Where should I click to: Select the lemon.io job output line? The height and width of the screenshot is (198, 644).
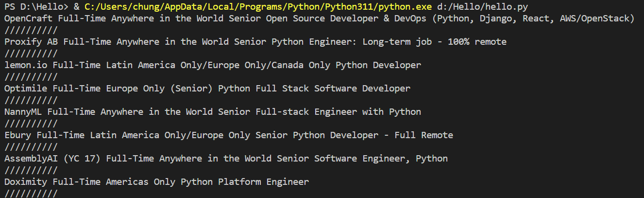click(213, 65)
